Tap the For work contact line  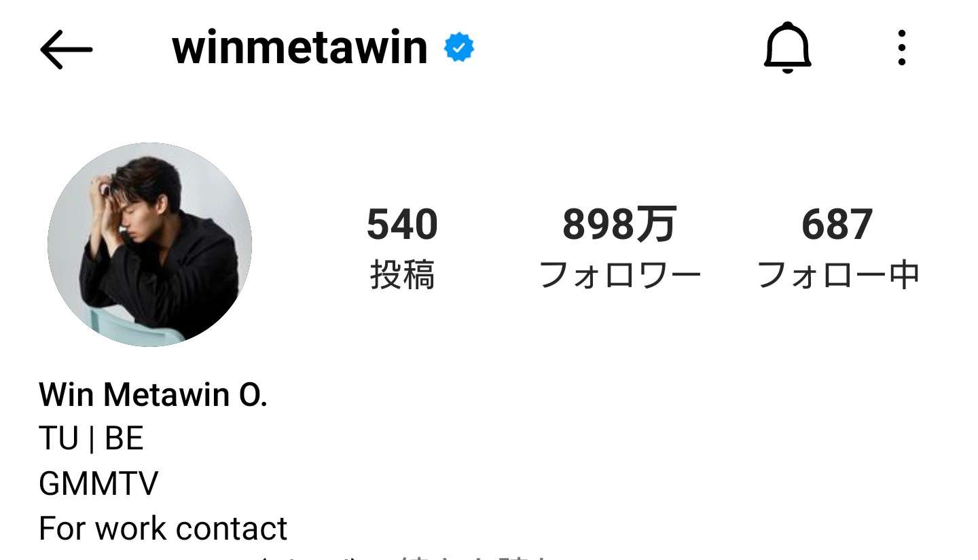163,528
